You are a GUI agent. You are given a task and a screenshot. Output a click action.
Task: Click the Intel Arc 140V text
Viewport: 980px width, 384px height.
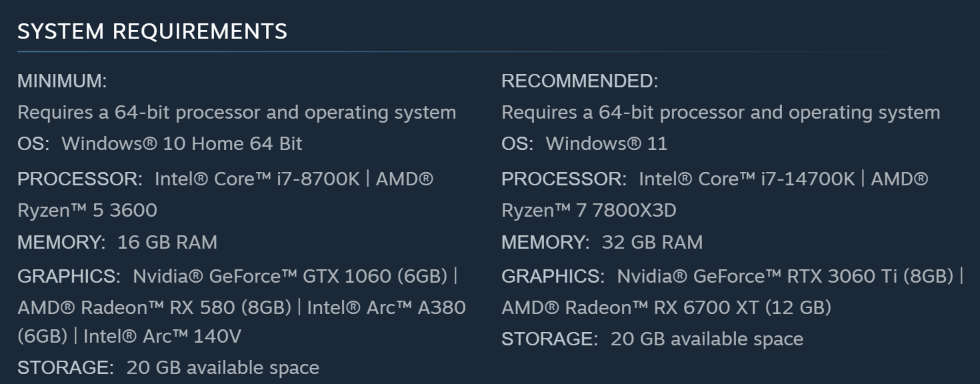pos(161,336)
